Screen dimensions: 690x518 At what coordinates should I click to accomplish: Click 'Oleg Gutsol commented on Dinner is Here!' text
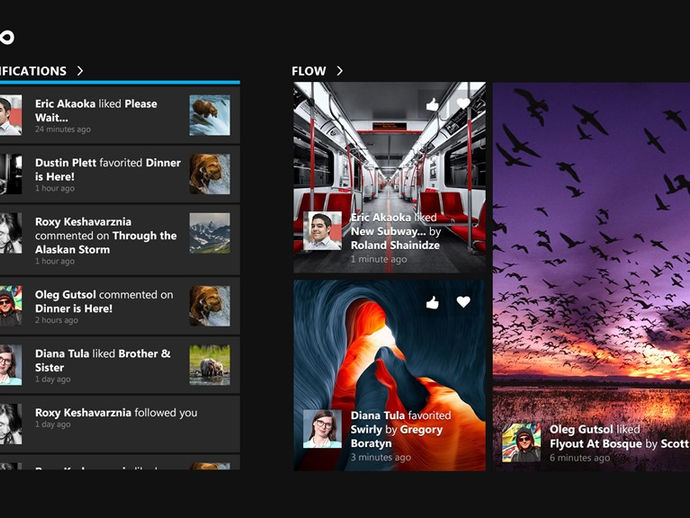coord(104,301)
